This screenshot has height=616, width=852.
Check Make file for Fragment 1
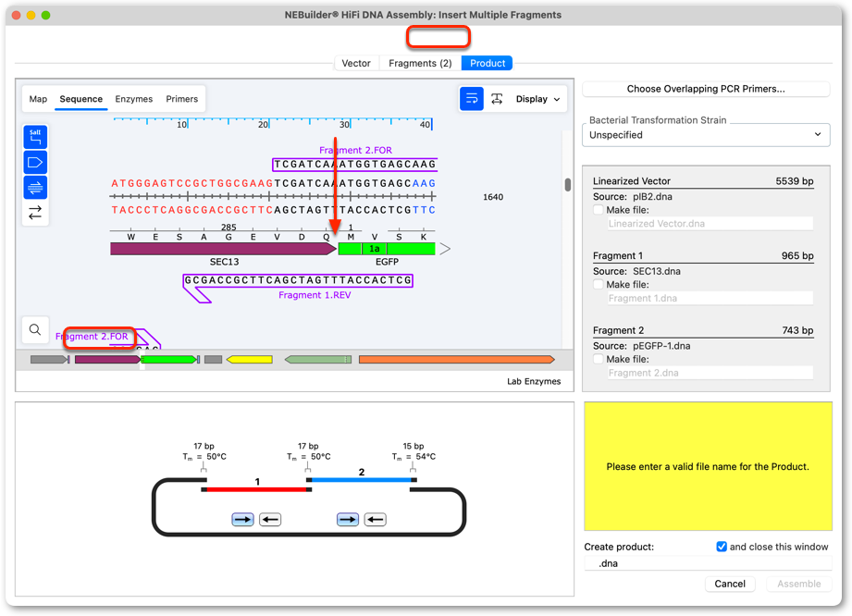click(599, 284)
